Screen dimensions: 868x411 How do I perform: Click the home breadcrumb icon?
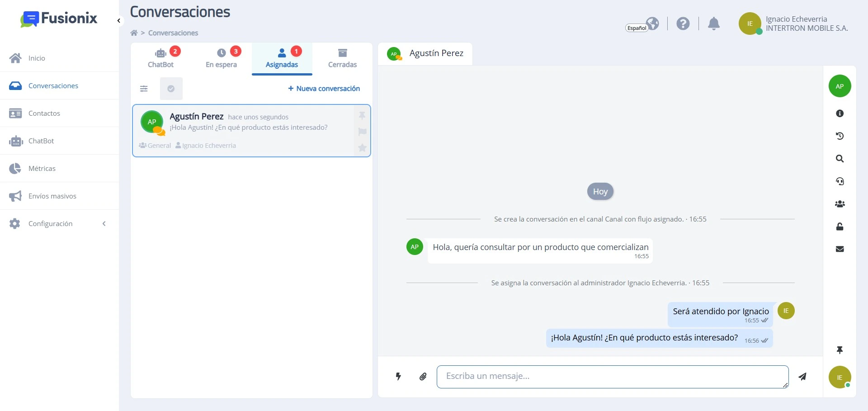134,33
